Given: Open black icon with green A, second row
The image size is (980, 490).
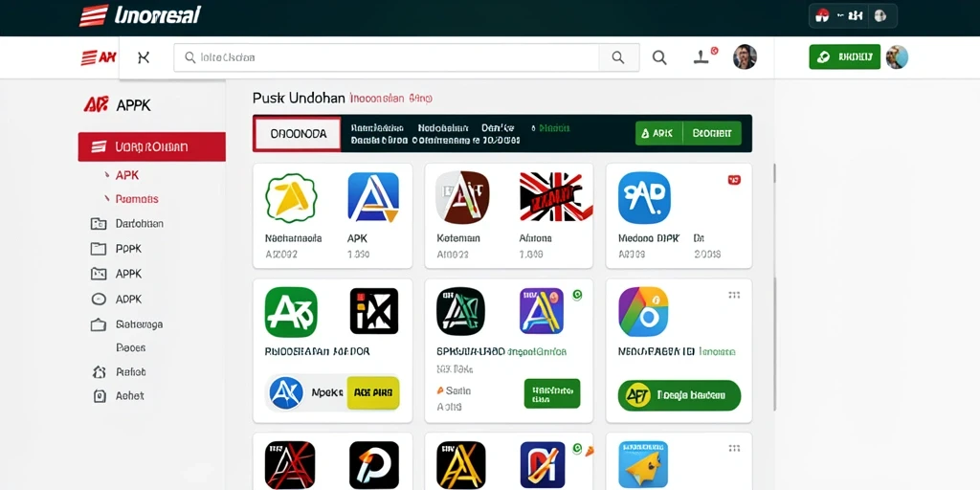Looking at the screenshot, I should coord(460,311).
